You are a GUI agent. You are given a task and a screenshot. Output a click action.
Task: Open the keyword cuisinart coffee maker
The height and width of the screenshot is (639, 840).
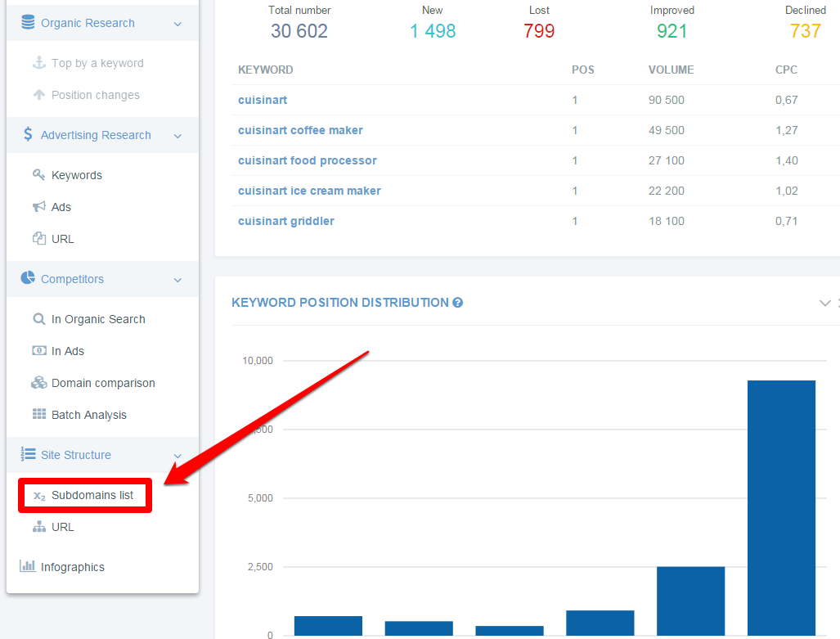click(x=300, y=130)
